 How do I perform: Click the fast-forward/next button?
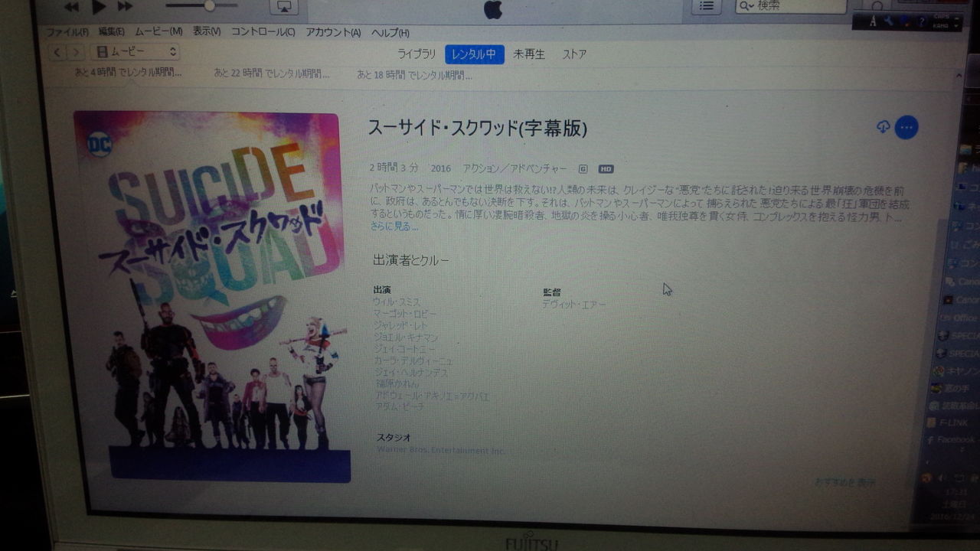click(125, 7)
